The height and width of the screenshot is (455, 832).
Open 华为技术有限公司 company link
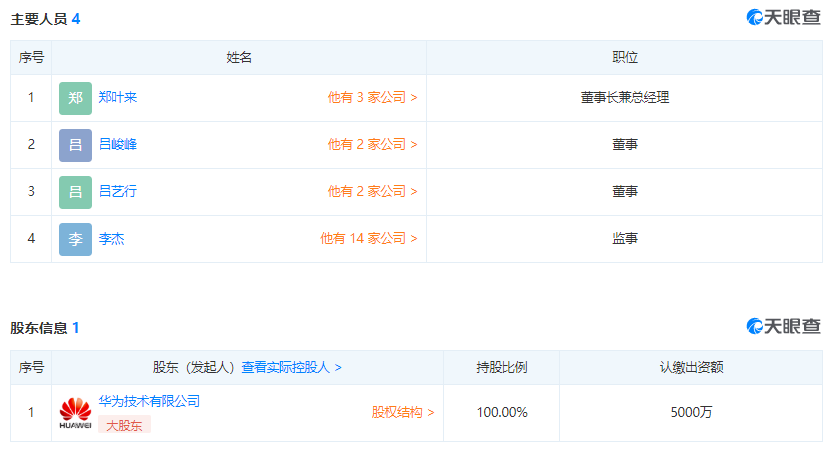pyautogui.click(x=149, y=402)
